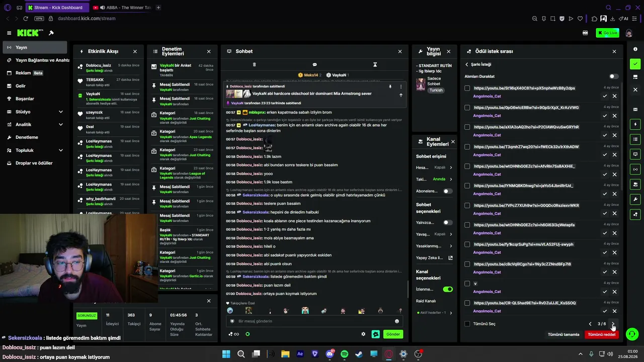Viewport: 644px width, 362px height.
Task: Open the youtu.be/CR-QLShad9E request link
Action: point(525,303)
